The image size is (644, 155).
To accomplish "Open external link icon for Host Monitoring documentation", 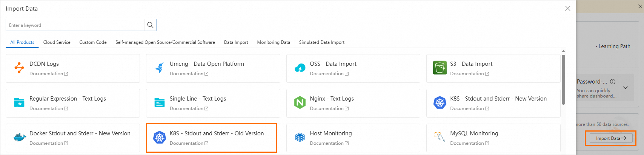I will [347, 143].
